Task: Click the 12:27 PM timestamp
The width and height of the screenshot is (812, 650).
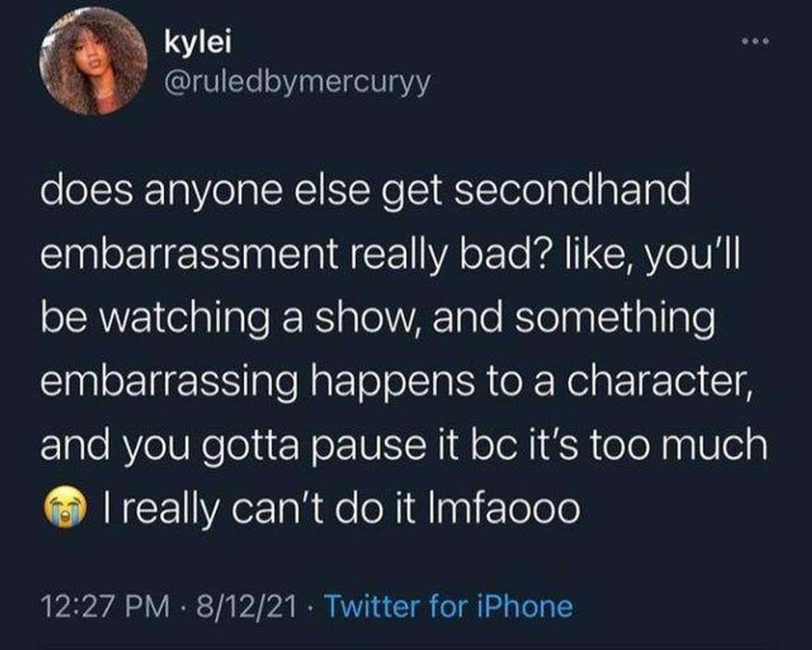Action: pyautogui.click(x=104, y=606)
